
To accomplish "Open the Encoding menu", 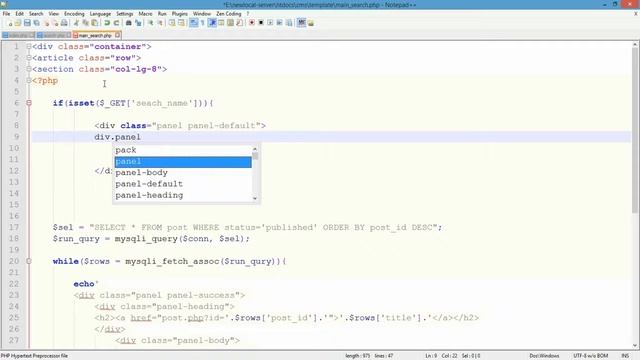I will [x=74, y=13].
